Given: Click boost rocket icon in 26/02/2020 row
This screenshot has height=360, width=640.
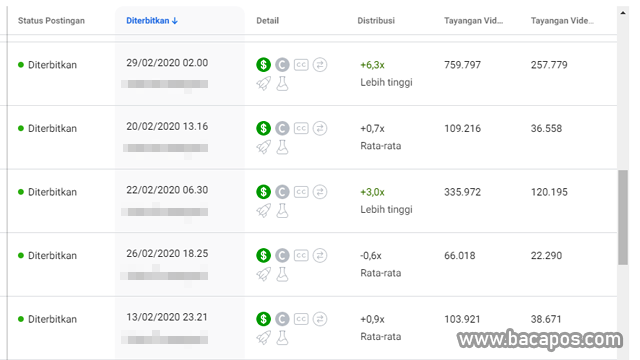Looking at the screenshot, I should point(263,275).
